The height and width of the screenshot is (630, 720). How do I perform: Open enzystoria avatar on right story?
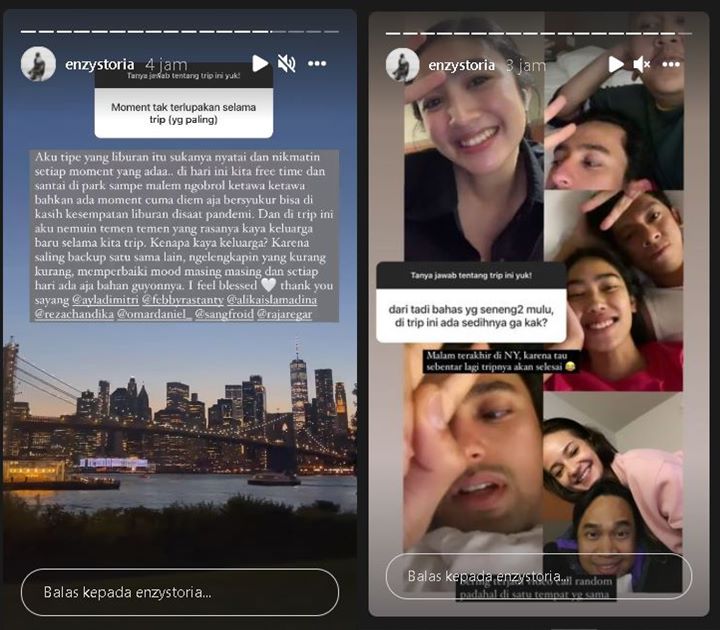click(x=402, y=65)
